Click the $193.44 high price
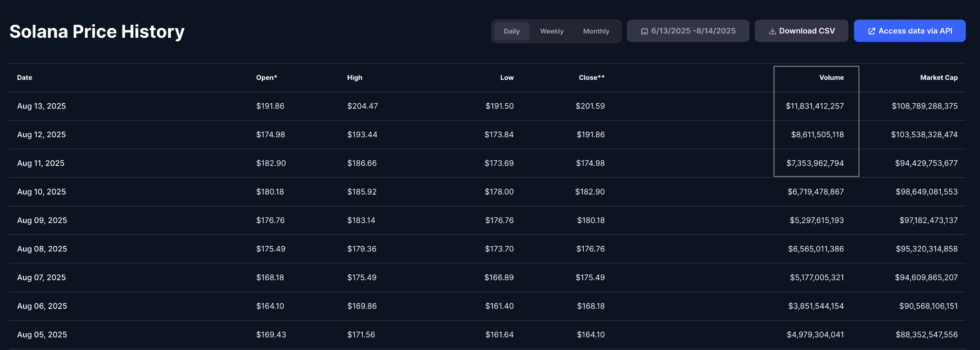980x350 pixels. (x=362, y=135)
